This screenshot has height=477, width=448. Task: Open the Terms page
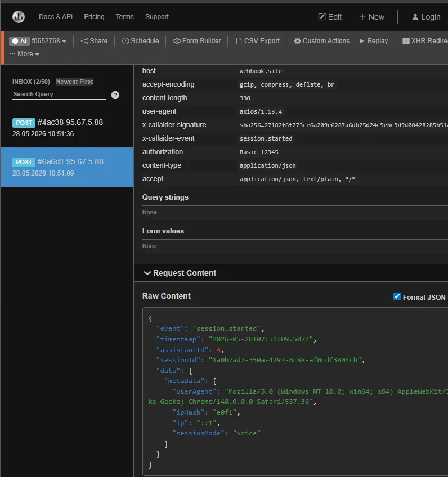[x=124, y=17]
